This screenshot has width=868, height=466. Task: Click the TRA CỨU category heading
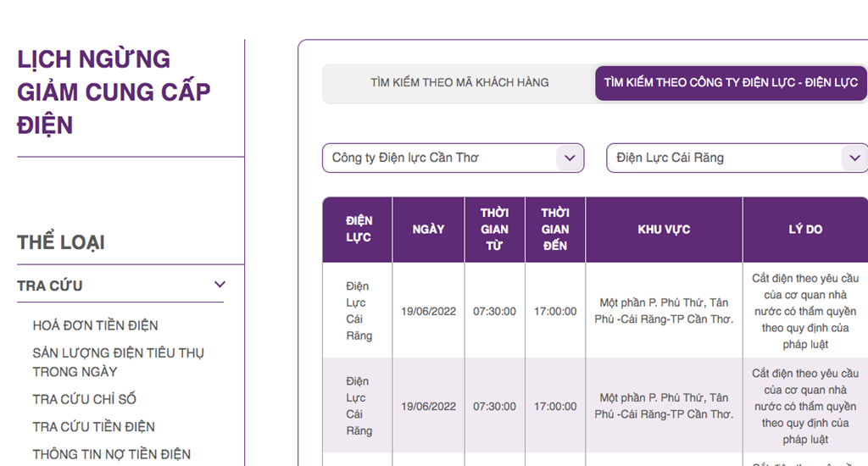click(x=50, y=286)
